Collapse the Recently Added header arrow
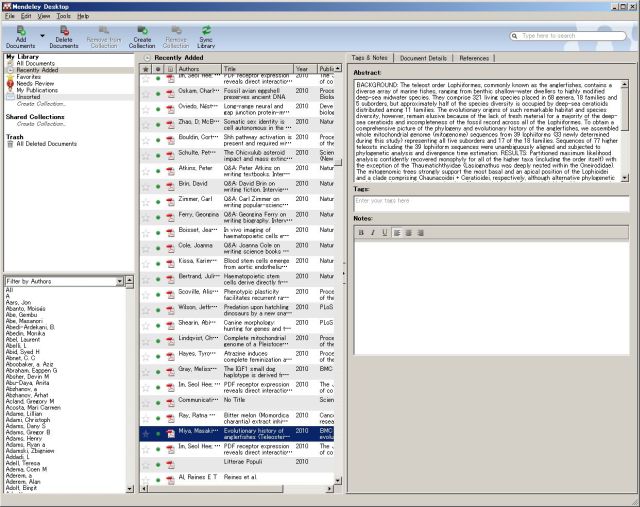 click(x=147, y=58)
